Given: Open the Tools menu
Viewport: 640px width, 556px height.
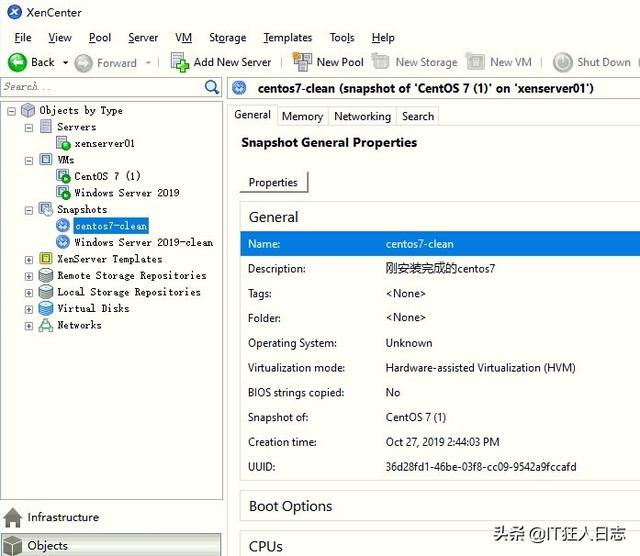Looking at the screenshot, I should tap(342, 38).
